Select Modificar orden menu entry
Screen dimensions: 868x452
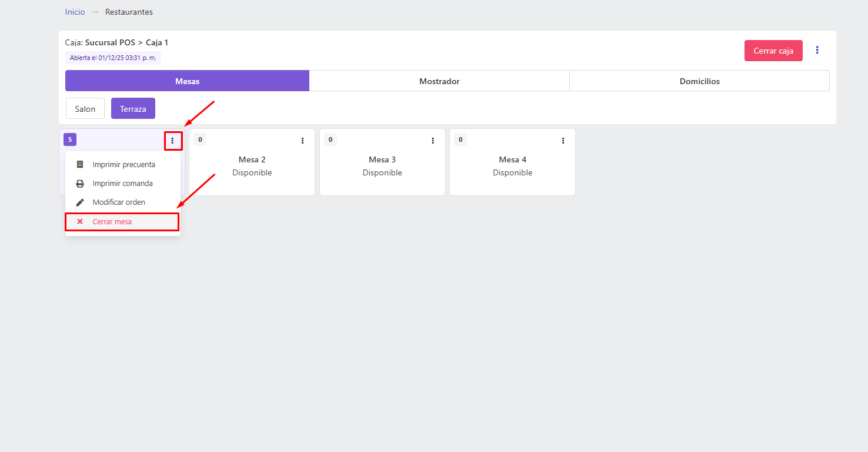(x=122, y=202)
